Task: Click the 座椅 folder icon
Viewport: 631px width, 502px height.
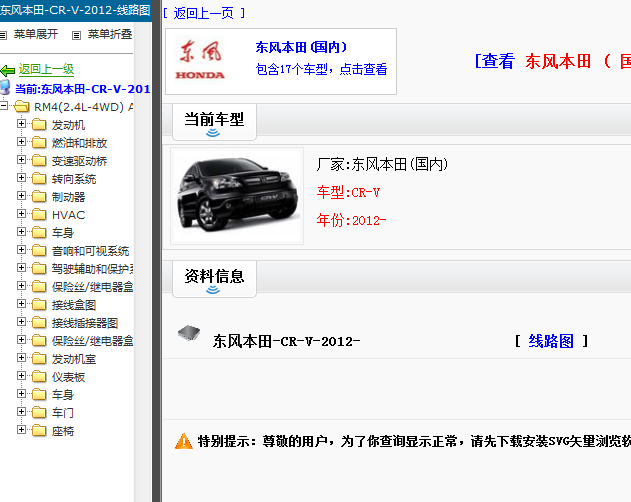Action: pyautogui.click(x=39, y=431)
